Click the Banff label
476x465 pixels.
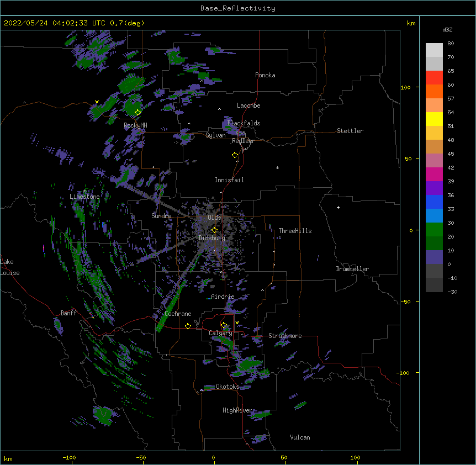(68, 313)
